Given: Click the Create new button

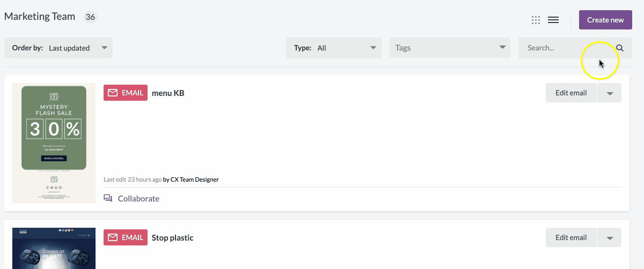Looking at the screenshot, I should point(605,20).
